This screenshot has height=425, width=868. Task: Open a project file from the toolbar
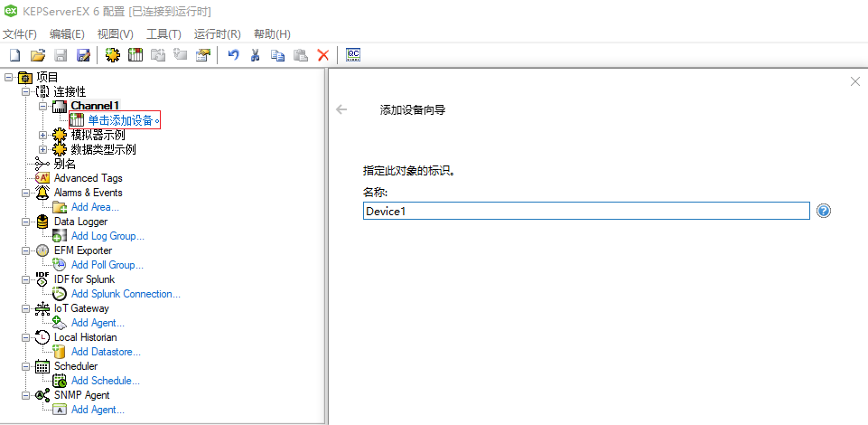pos(37,55)
